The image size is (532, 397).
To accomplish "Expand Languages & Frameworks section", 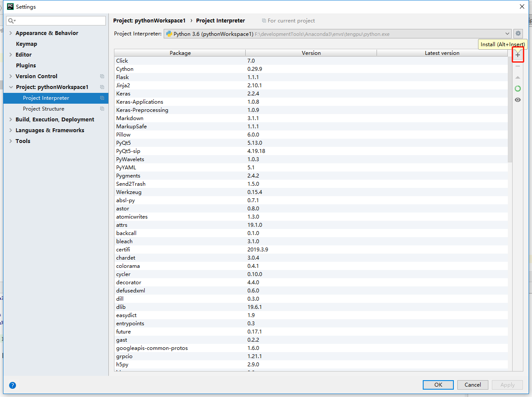I will [11, 130].
